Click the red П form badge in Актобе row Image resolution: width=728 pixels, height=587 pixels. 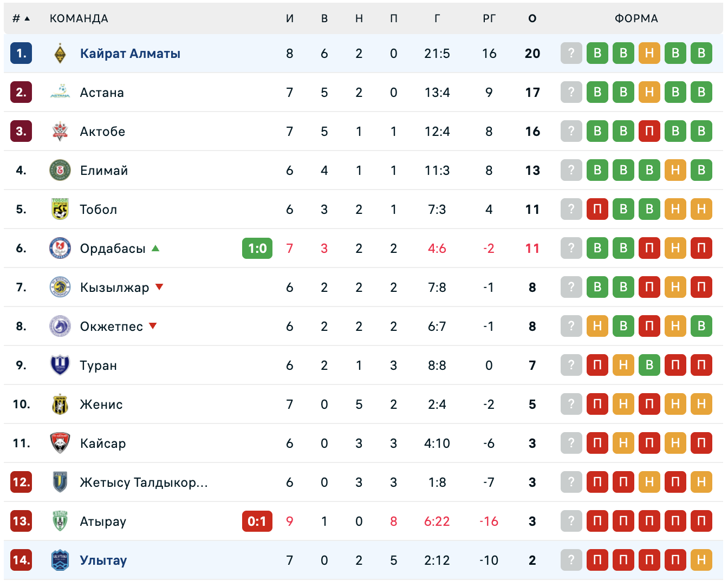coord(649,131)
